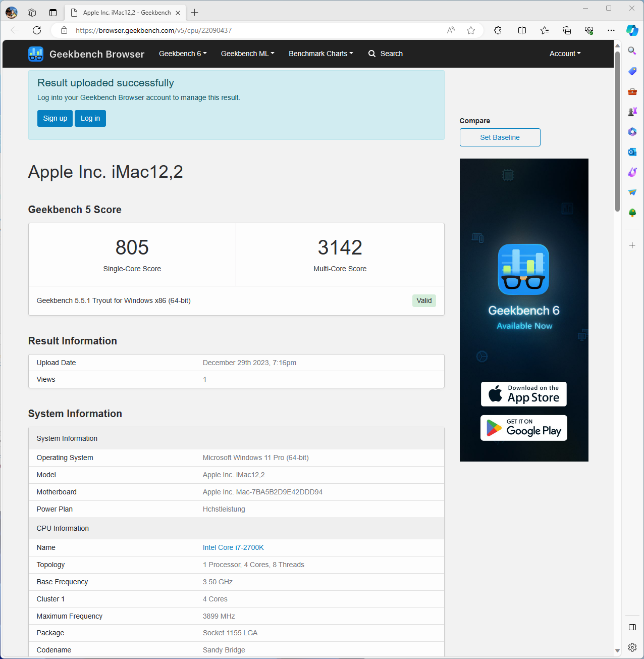The height and width of the screenshot is (659, 644).
Task: Open split screen icon
Action: 522,30
